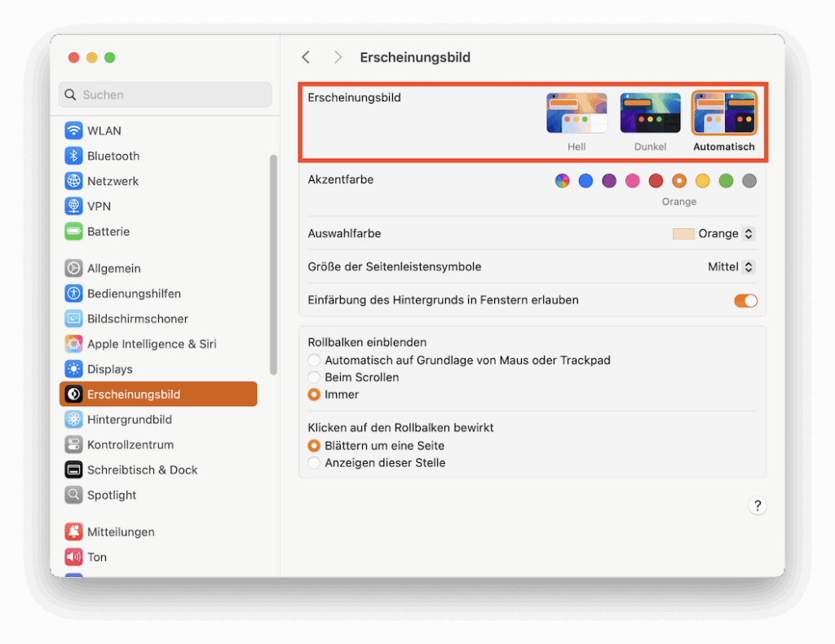Choose the pink accent color
835x644 pixels.
[633, 181]
